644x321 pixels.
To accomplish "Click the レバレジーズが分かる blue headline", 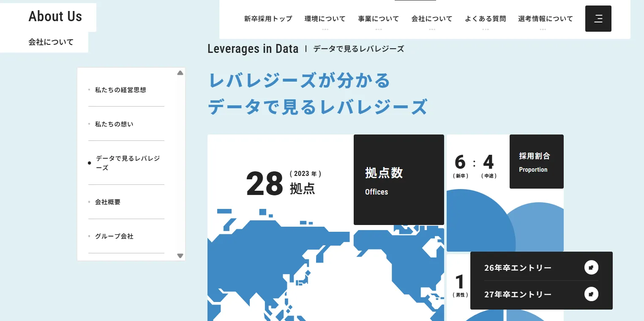I will pyautogui.click(x=300, y=80).
